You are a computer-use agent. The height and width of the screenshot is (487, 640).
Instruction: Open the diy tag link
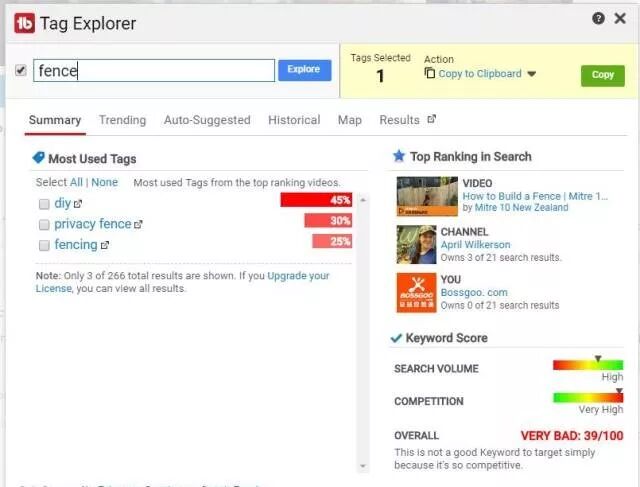(x=63, y=203)
